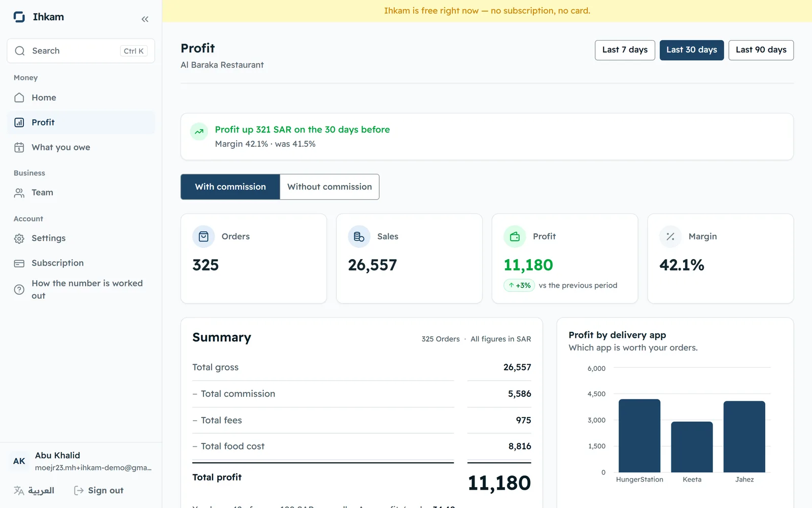Collapse the sidebar with double-chevron icon
Screen dimensions: 812x508
point(145,19)
